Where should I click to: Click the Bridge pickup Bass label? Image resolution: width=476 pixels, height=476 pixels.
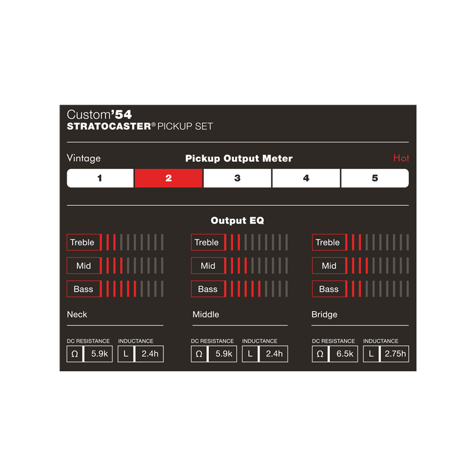328,289
